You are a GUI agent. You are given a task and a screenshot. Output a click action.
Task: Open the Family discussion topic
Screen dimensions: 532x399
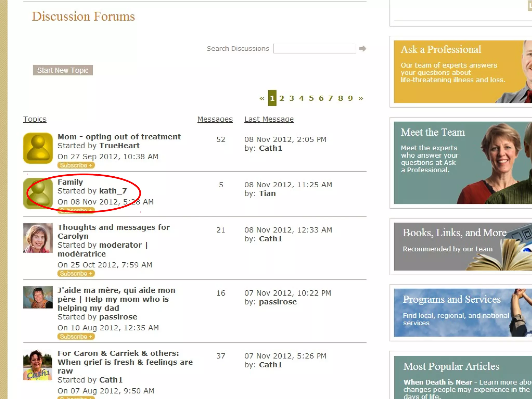70,182
